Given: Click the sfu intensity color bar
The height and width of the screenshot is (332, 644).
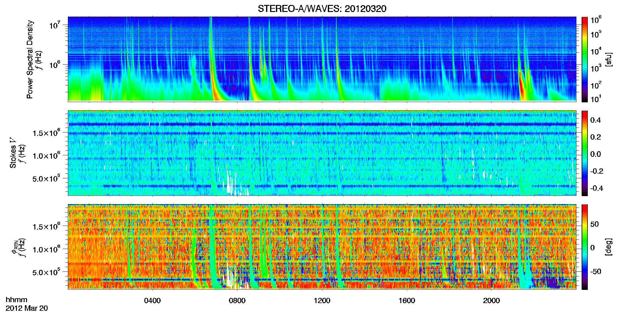Looking at the screenshot, I should click(x=585, y=59).
